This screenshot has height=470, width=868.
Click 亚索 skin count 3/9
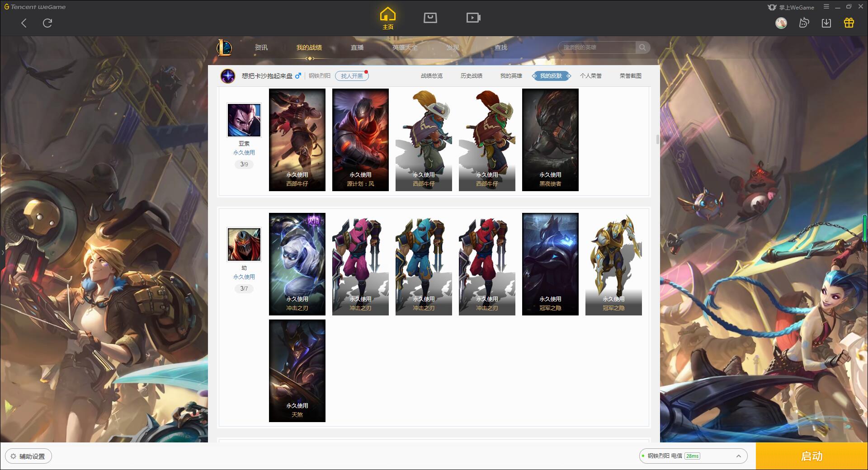tap(244, 164)
